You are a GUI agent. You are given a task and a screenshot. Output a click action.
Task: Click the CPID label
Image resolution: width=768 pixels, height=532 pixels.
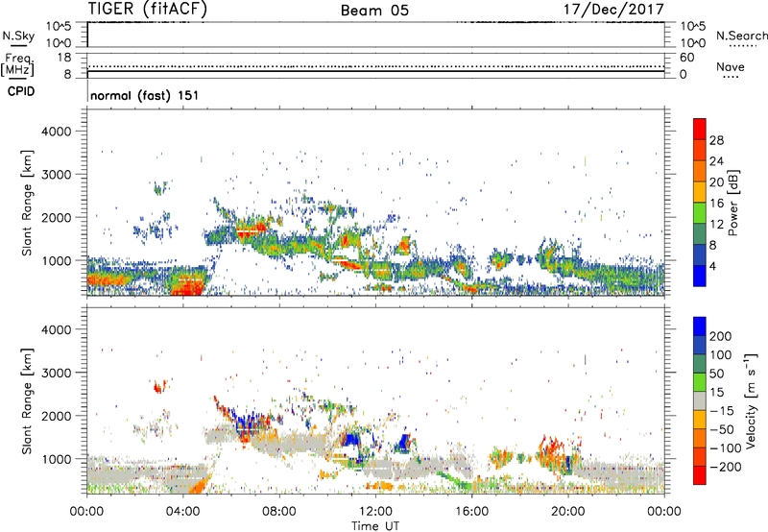[21, 91]
